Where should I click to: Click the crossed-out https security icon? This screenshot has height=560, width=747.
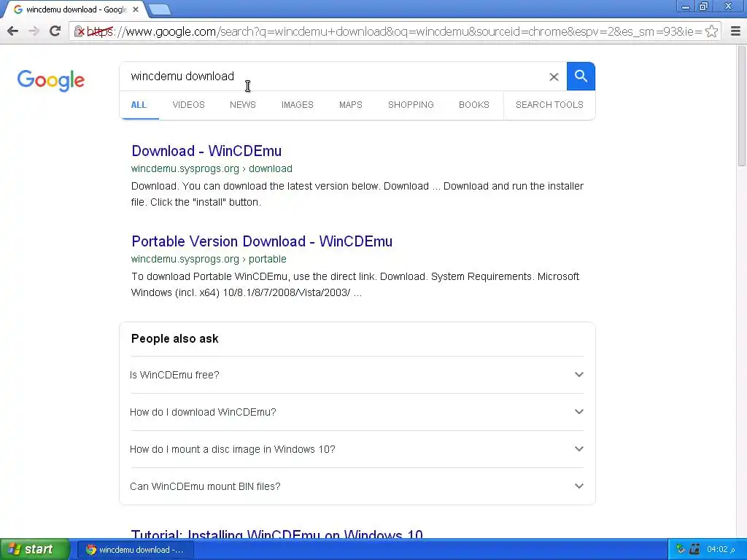coord(80,31)
